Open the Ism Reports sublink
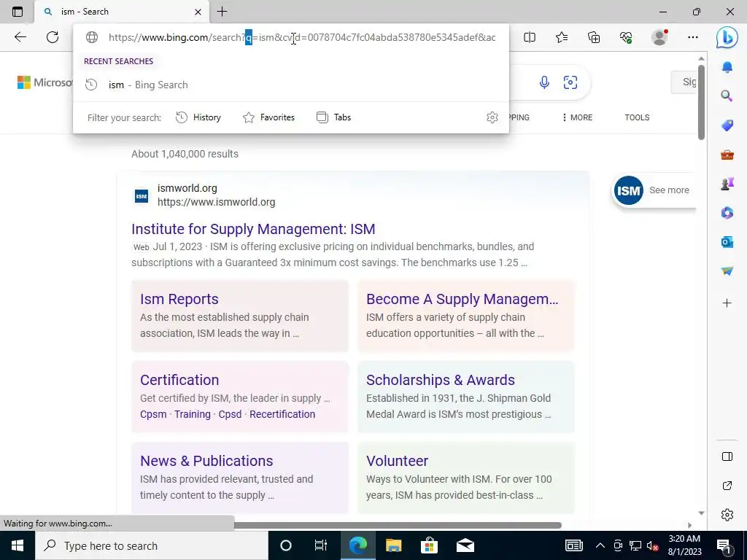The height and width of the screenshot is (560, 747). tap(179, 299)
